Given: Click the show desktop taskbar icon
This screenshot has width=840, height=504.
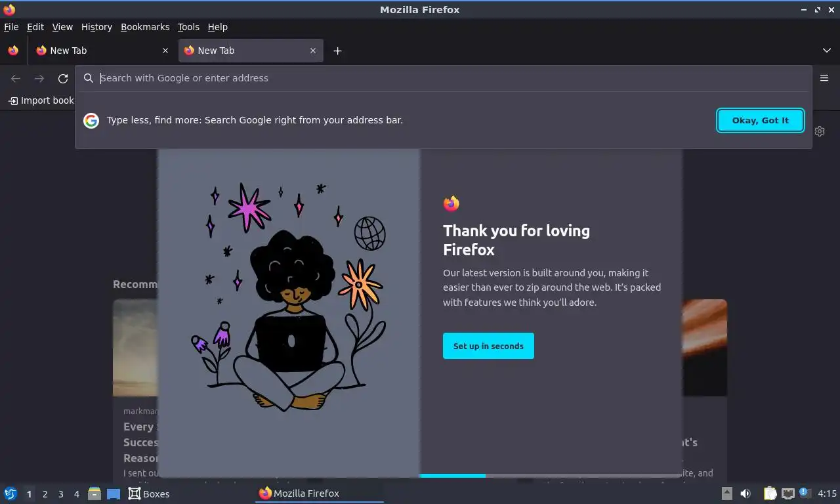Looking at the screenshot, I should pos(114,493).
